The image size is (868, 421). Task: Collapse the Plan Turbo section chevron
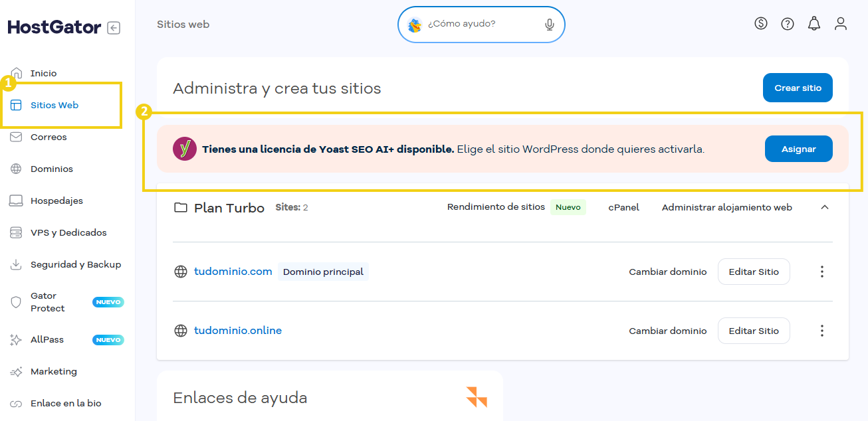825,207
